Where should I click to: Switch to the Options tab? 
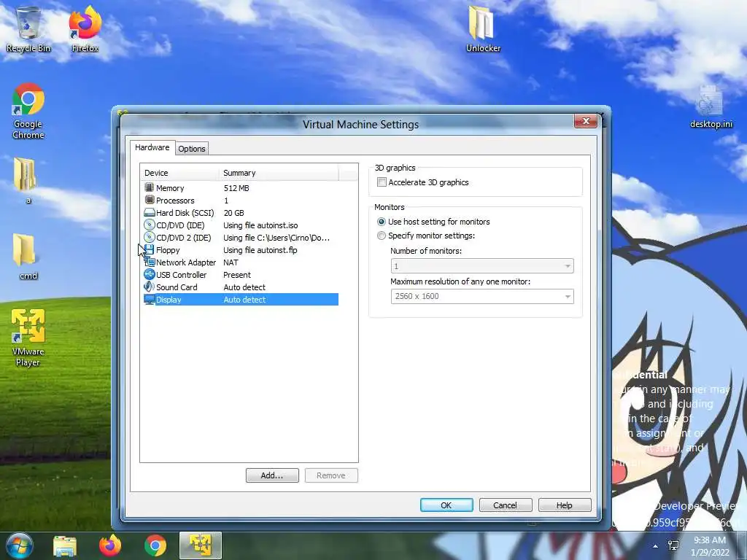point(192,149)
